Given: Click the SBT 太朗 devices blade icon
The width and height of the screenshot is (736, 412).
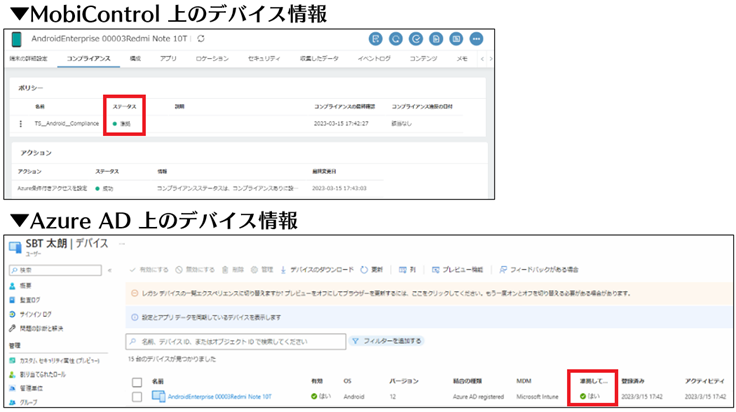Looking at the screenshot, I should click(15, 247).
